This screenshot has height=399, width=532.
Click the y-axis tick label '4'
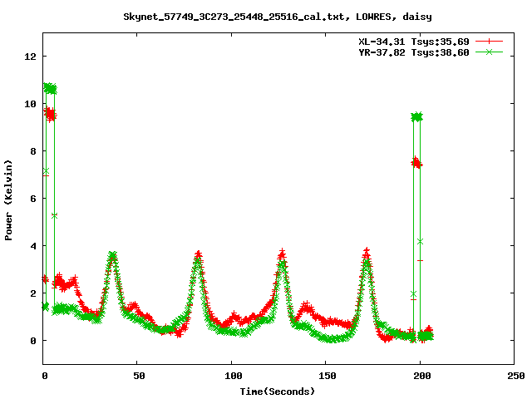coord(33,246)
